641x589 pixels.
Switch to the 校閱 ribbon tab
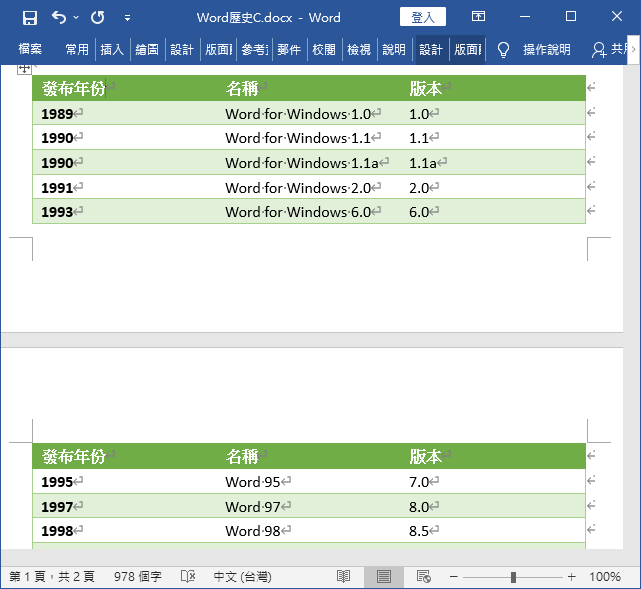(x=324, y=49)
